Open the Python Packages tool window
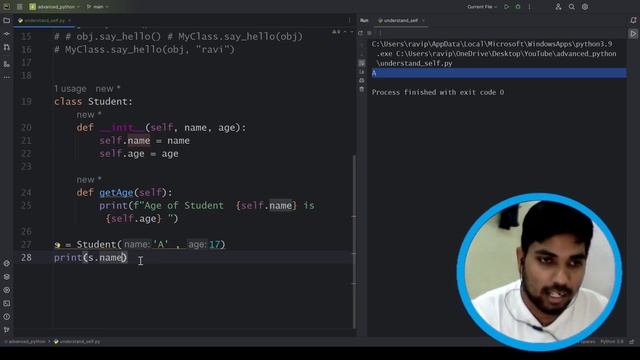Viewport: 640px width, 360px height. pyautogui.click(x=7, y=263)
